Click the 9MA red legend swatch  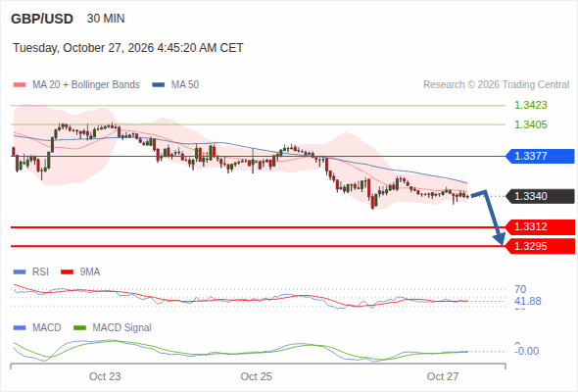tap(67, 272)
